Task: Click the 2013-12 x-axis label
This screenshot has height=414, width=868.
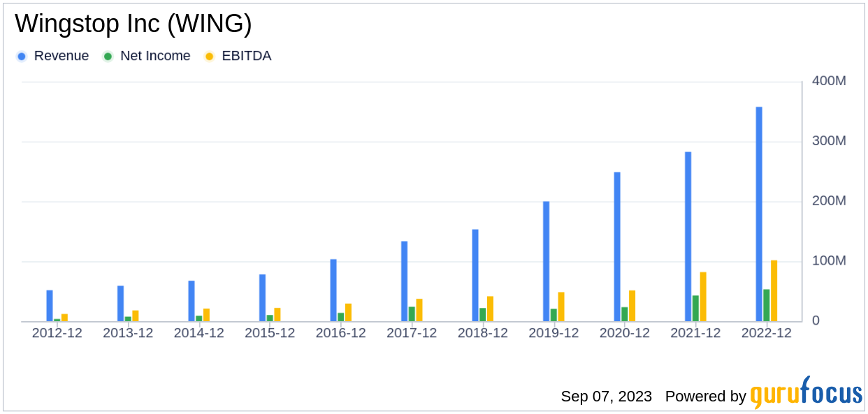Action: tap(128, 334)
